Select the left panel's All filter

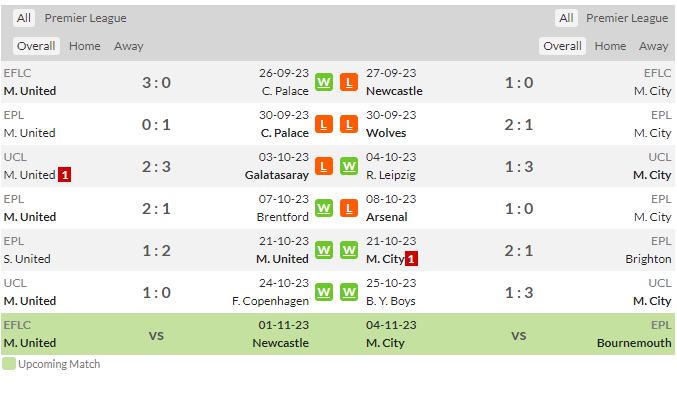point(24,18)
